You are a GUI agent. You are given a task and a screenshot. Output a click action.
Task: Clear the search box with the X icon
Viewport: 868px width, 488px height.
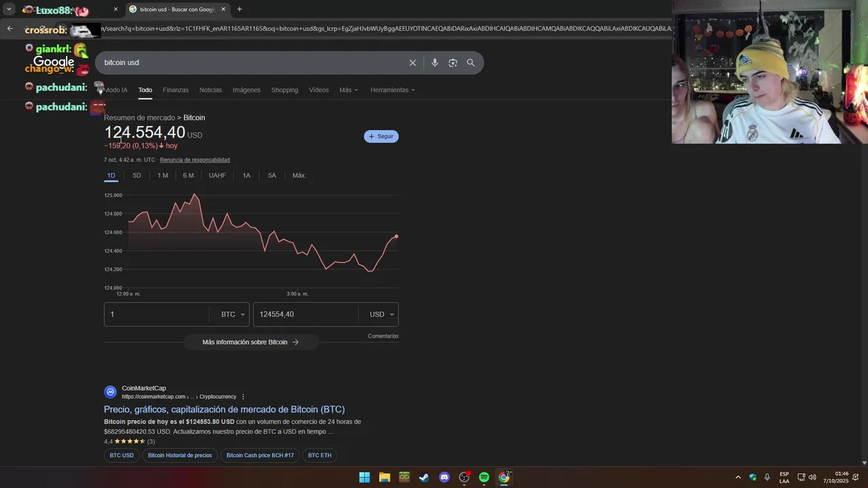coord(412,62)
